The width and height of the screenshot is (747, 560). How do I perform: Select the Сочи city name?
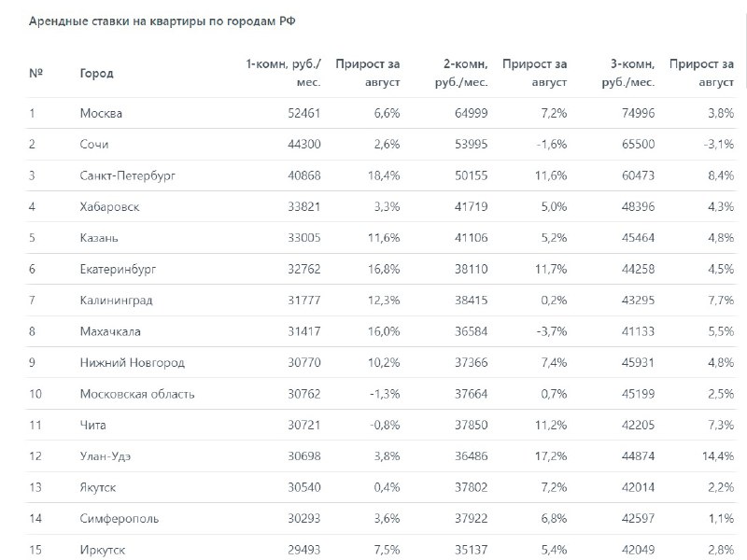tap(94, 145)
